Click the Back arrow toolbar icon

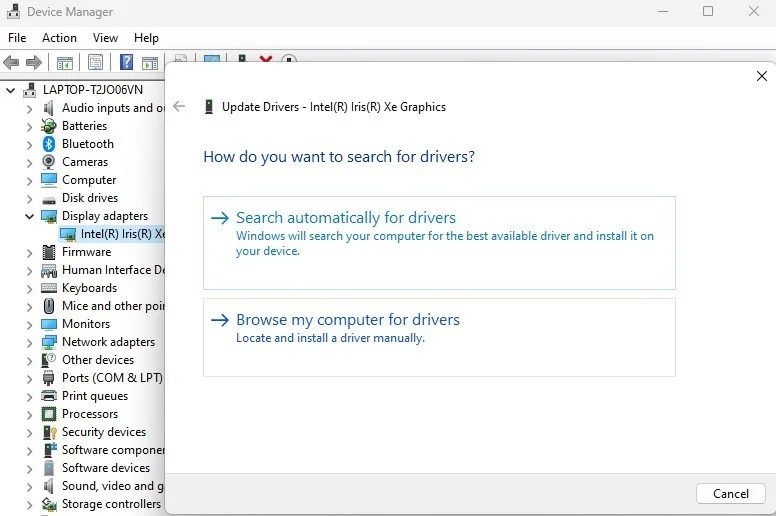[11, 63]
